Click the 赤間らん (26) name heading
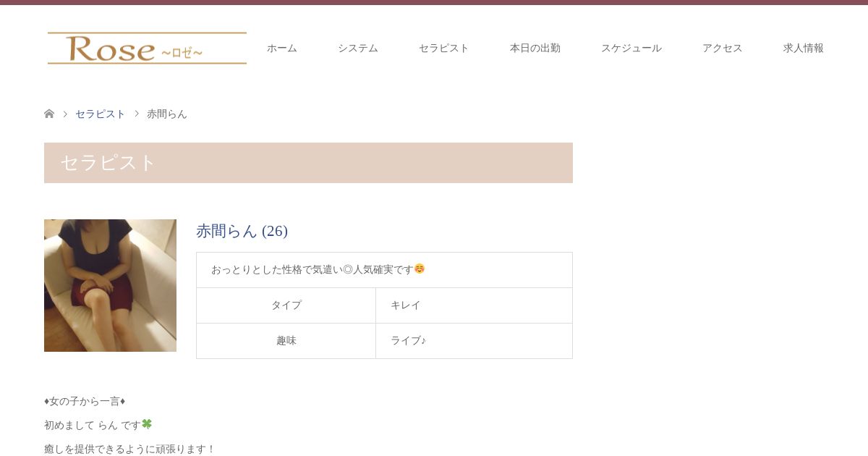The width and height of the screenshot is (868, 456). point(242,231)
